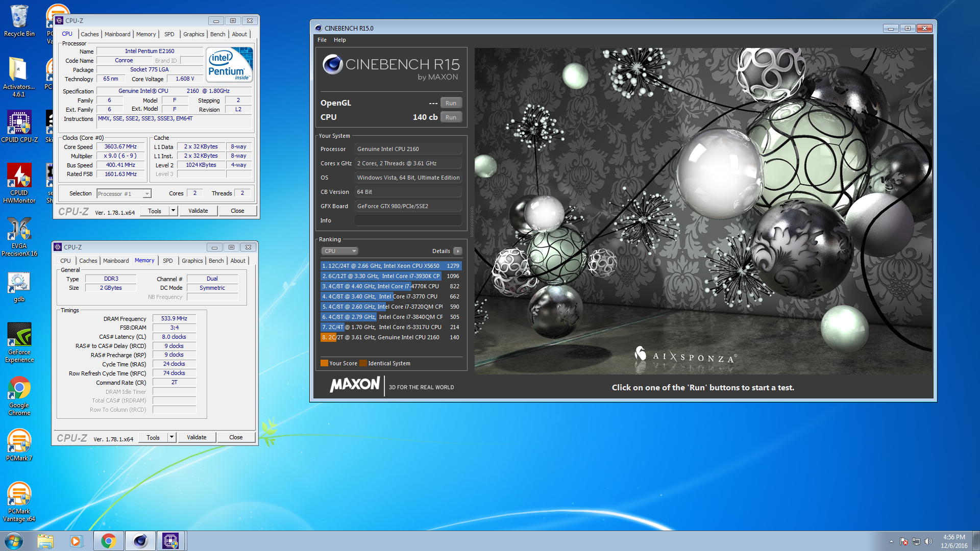Open Details arrow in Ranking panel
Screen dimensions: 980x551
(x=458, y=251)
